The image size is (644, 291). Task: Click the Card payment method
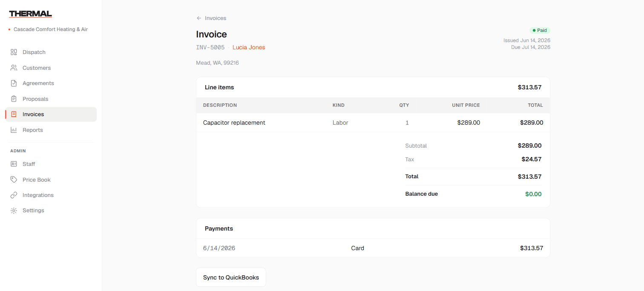click(357, 248)
